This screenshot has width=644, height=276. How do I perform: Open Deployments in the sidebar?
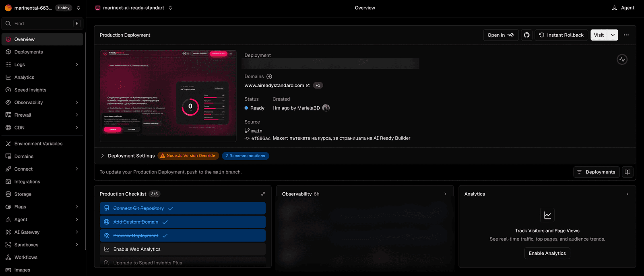click(42, 52)
